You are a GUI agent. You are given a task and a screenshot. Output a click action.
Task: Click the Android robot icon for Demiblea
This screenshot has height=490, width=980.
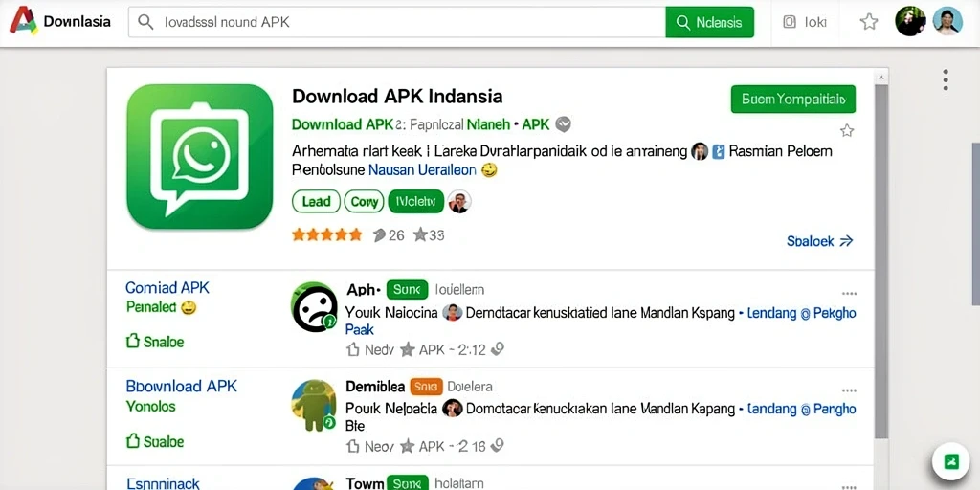tap(314, 405)
